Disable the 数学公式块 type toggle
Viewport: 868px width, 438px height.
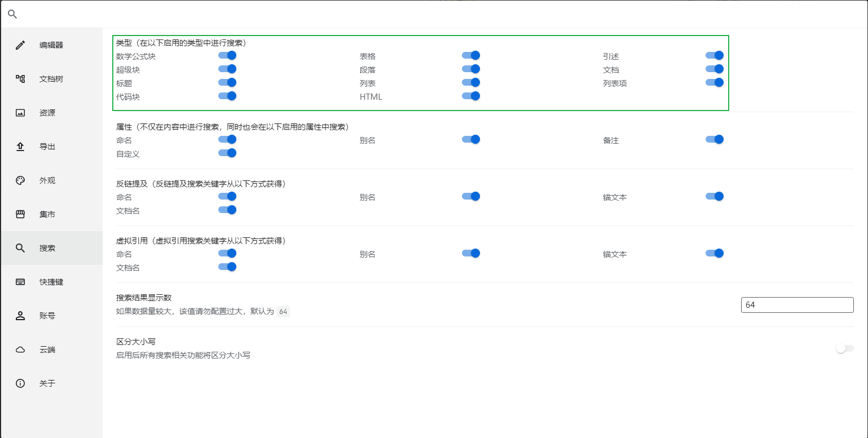[x=227, y=55]
